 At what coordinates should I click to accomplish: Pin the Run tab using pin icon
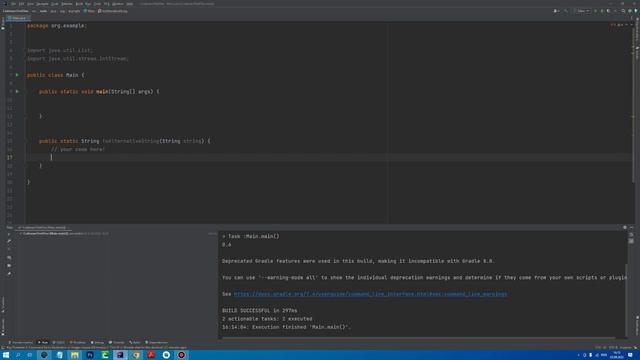(9, 274)
